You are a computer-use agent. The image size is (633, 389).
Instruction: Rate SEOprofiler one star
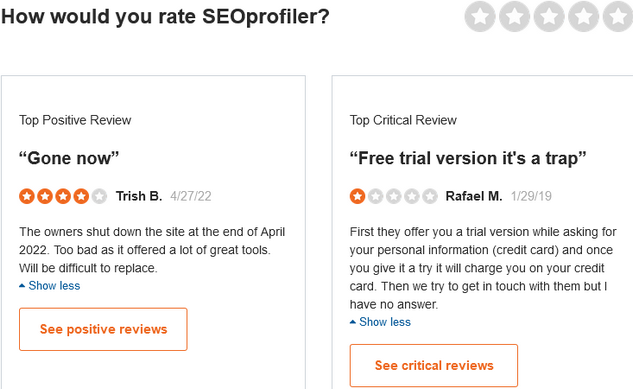pyautogui.click(x=480, y=17)
